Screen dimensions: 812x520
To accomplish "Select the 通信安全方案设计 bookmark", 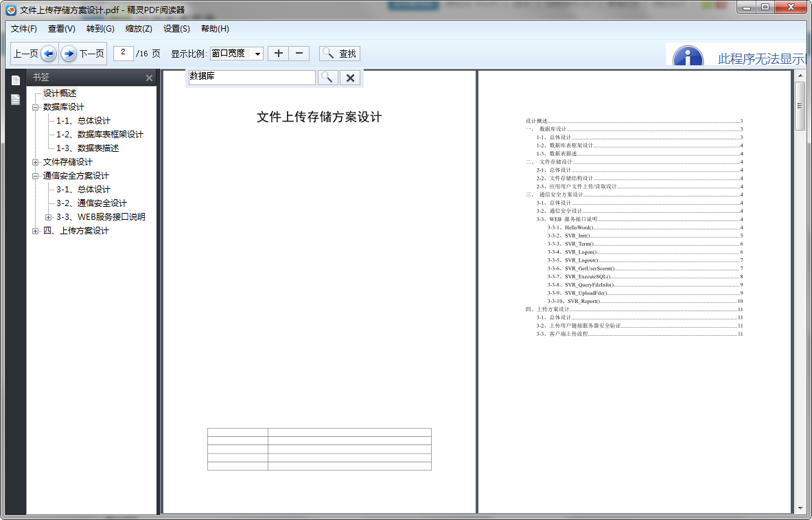I will 76,176.
